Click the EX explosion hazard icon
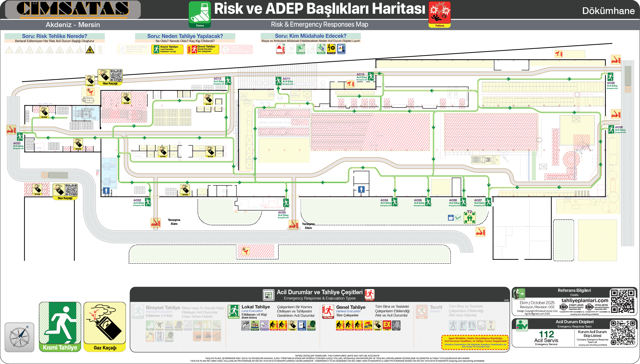640x364 pixels. click(387, 325)
